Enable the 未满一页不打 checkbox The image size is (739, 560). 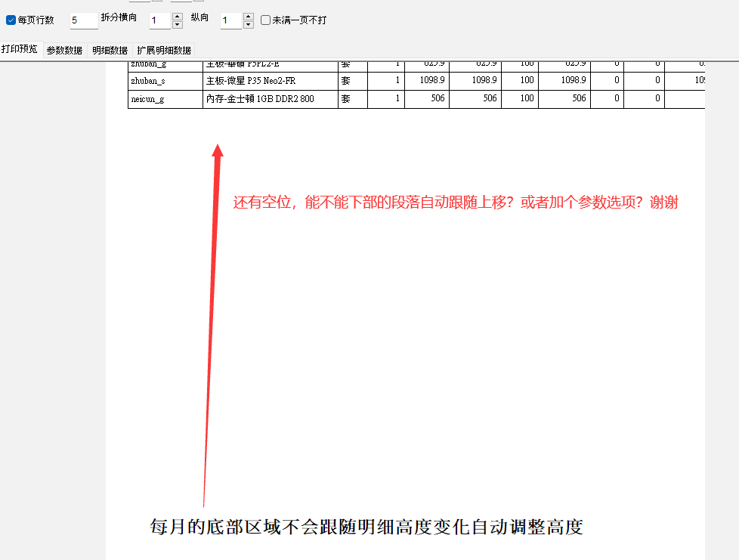[265, 20]
